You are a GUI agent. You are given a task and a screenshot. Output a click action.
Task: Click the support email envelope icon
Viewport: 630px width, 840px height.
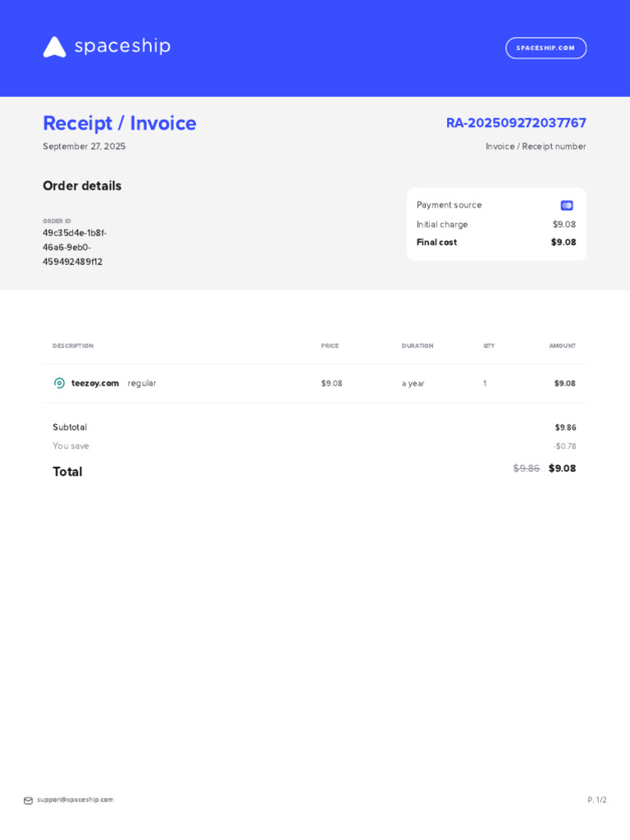(29, 801)
